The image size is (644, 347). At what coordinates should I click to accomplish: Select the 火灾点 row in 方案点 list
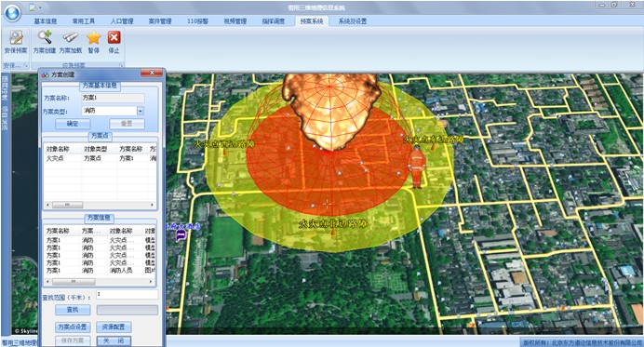[100, 158]
